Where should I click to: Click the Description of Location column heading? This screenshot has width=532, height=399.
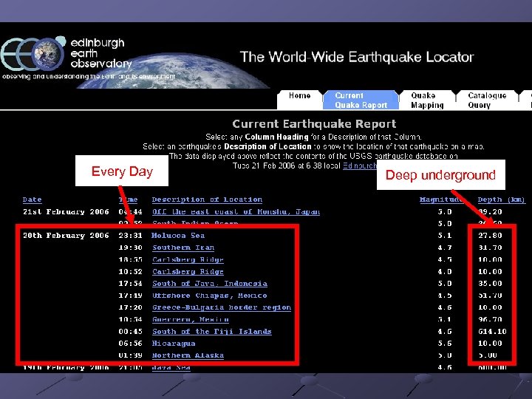[x=207, y=199]
